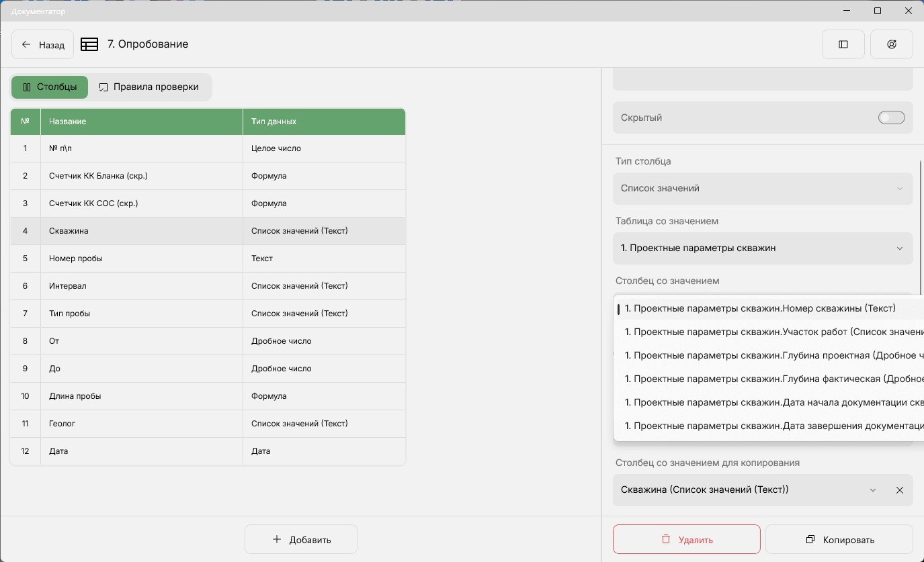Open the user account icon button
The width and height of the screenshot is (924, 562).
(x=892, y=44)
